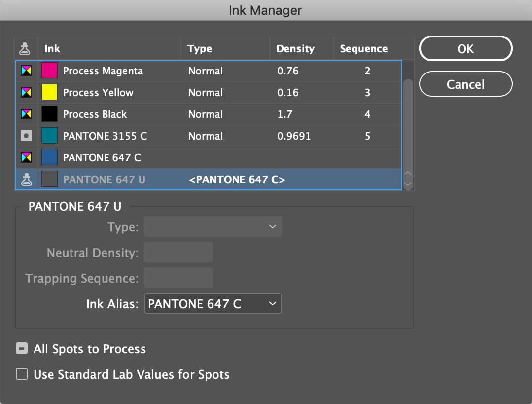Click sequence value 4 for Process Black
Viewport: 532px width, 404px height.
[367, 114]
